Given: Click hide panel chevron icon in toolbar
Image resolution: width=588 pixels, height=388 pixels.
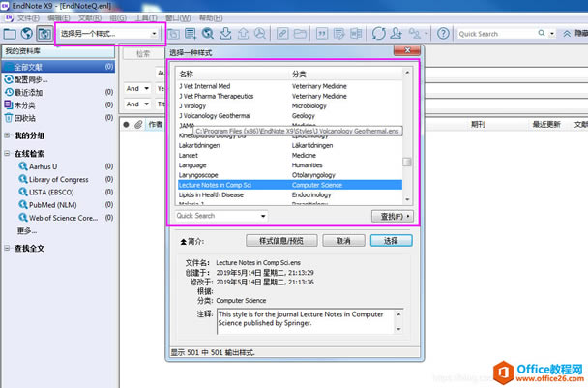Looking at the screenshot, I should 567,34.
